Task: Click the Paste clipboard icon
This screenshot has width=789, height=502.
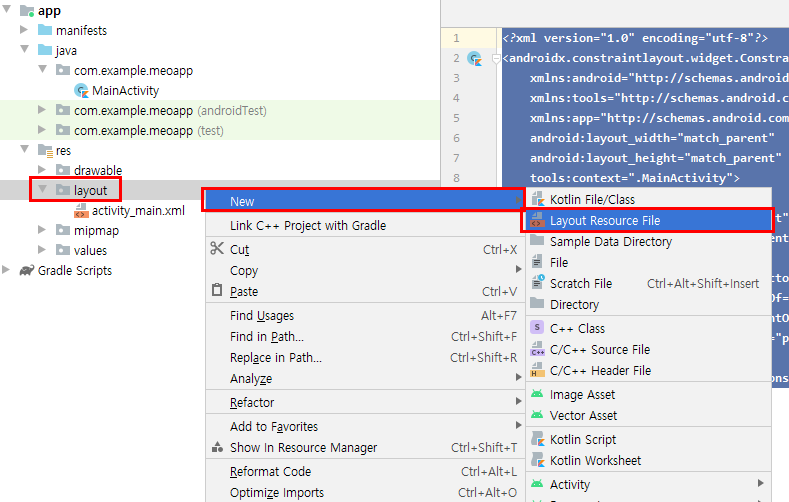Action: pyautogui.click(x=217, y=290)
